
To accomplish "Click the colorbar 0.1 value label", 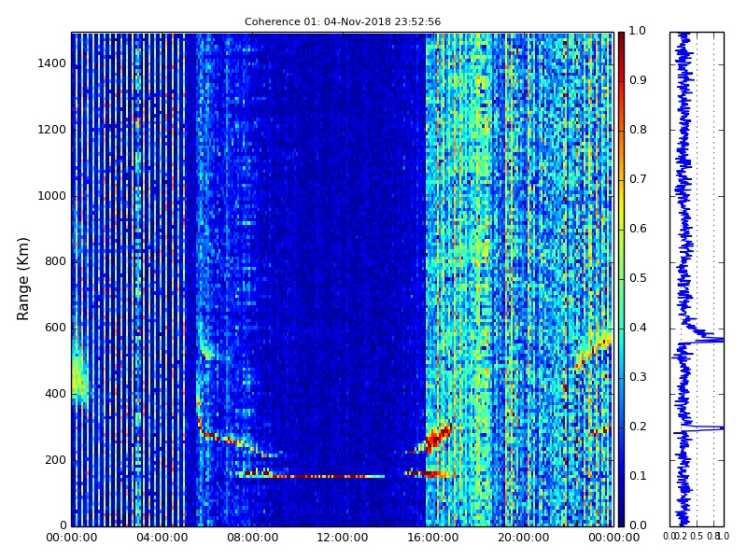I will point(638,476).
